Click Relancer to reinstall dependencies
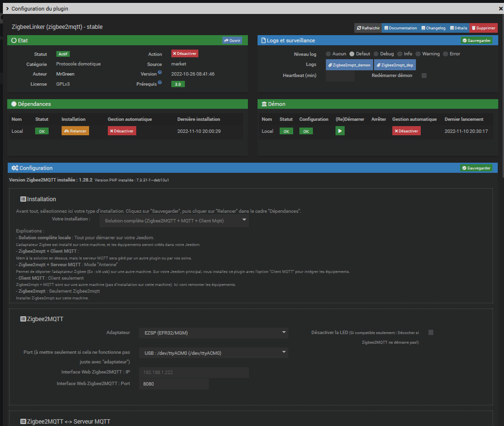This screenshot has width=504, height=426. [x=75, y=131]
